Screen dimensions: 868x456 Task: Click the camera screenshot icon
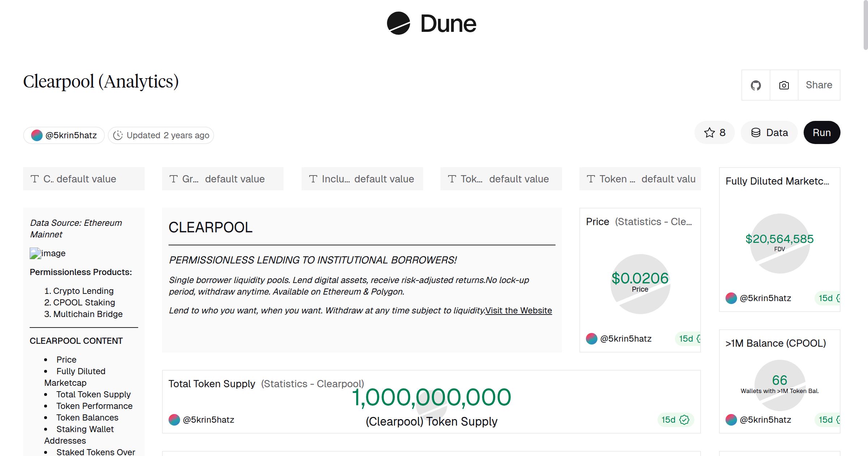(784, 85)
